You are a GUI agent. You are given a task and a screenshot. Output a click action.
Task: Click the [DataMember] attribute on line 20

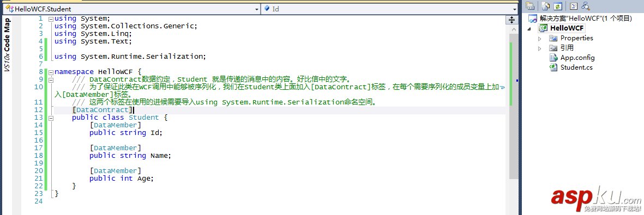[116, 171]
